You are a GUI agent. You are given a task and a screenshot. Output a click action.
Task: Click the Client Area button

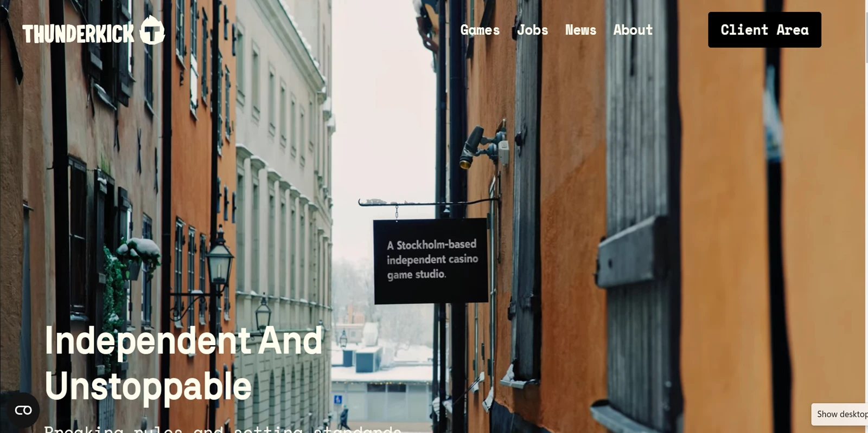(x=764, y=30)
